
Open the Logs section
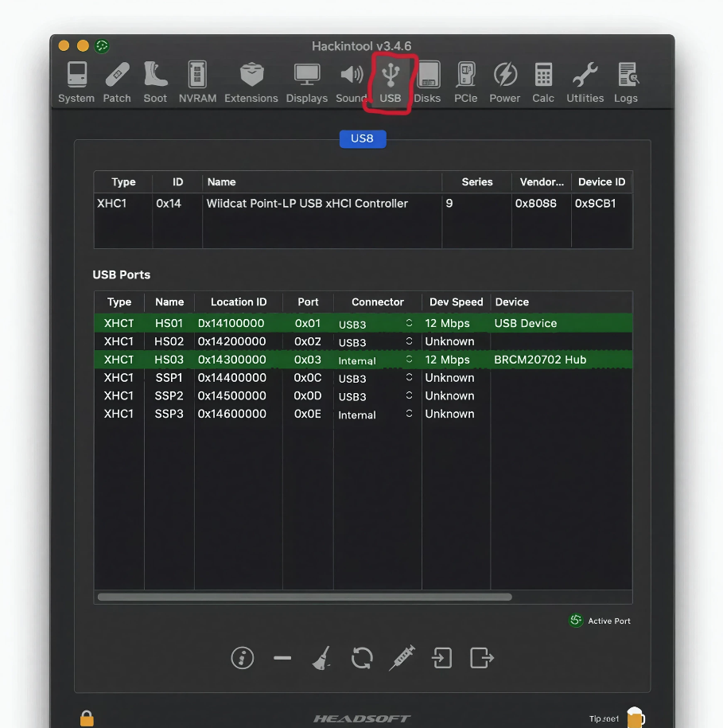coord(626,82)
